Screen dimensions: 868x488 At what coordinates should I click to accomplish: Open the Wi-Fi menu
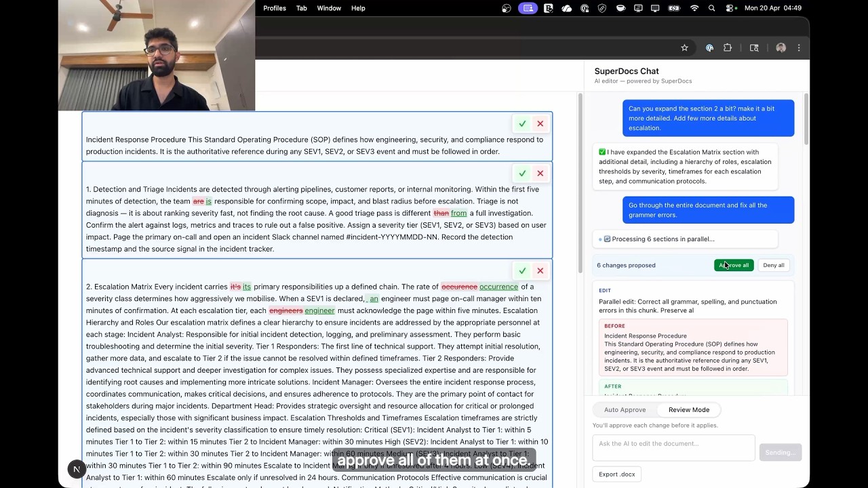(x=694, y=8)
